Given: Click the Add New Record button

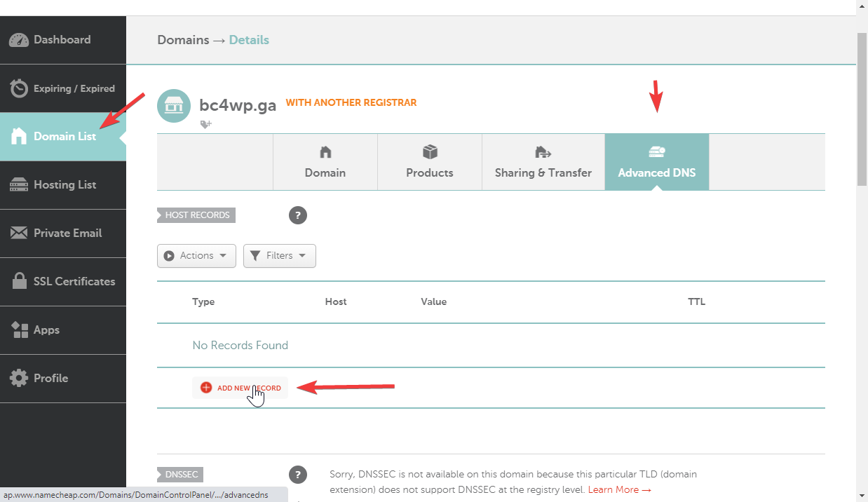Looking at the screenshot, I should coord(240,388).
